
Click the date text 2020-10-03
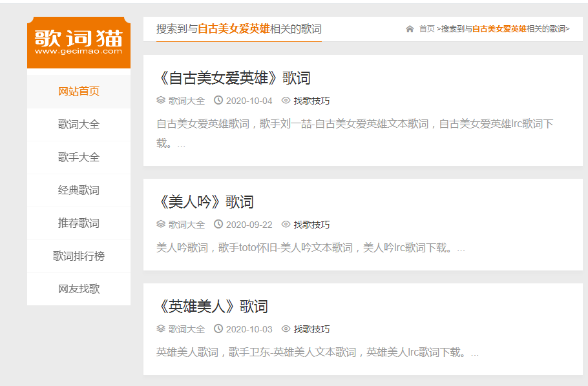(249, 329)
